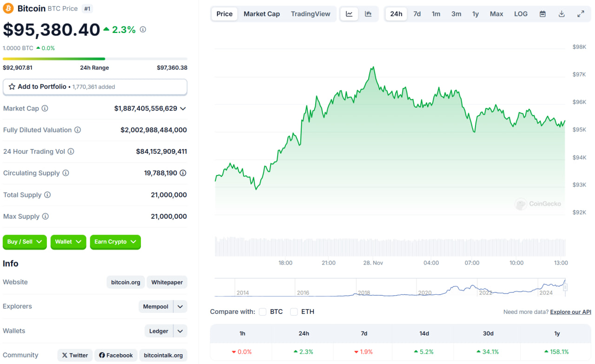Click the Explore our API link
This screenshot has height=364, width=595.
(570, 312)
